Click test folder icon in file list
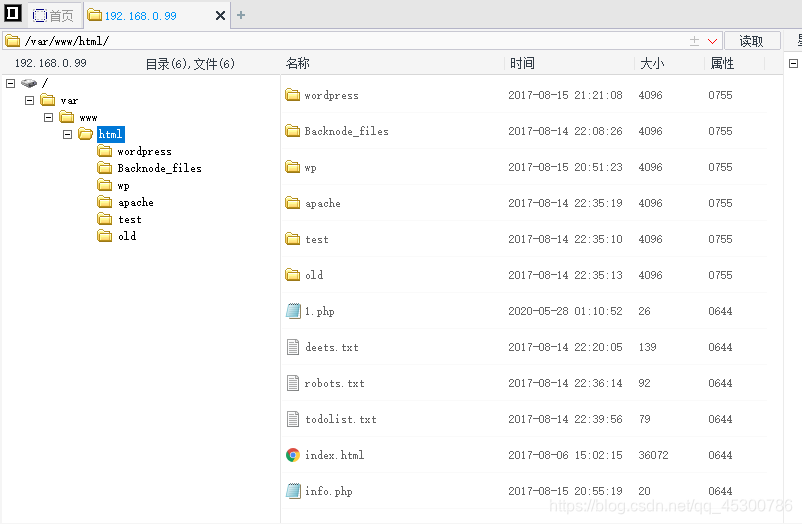The height and width of the screenshot is (524, 802). coord(293,239)
